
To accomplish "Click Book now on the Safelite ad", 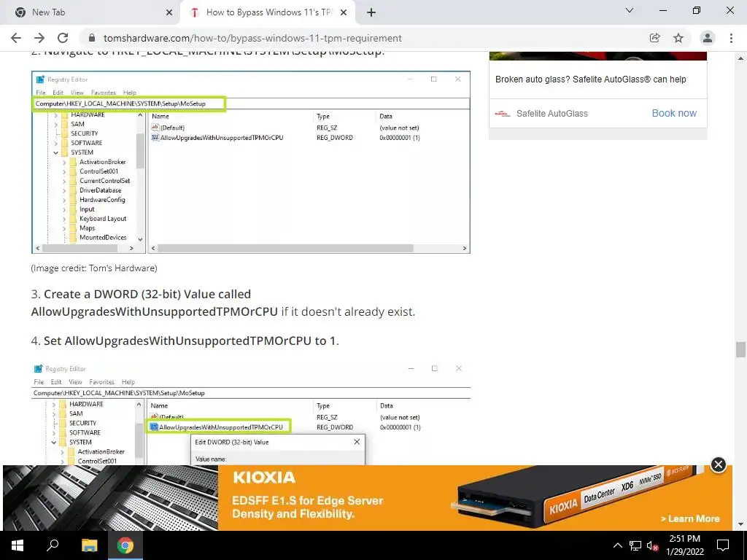I will coord(674,113).
